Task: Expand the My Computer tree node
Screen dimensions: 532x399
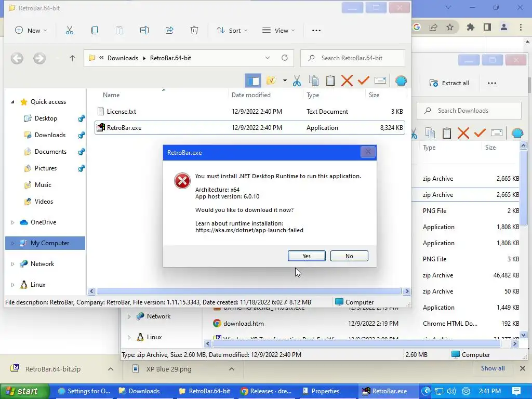Action: [12, 243]
